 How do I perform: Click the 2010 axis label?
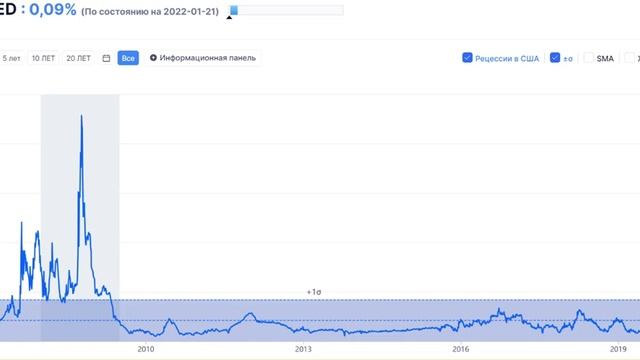tap(146, 349)
